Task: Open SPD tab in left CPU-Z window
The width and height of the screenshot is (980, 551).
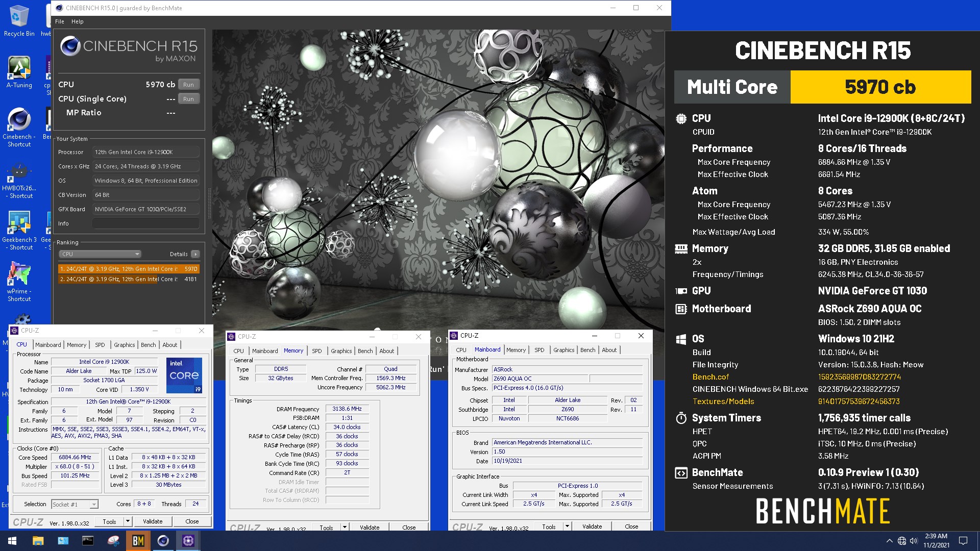Action: pyautogui.click(x=100, y=345)
